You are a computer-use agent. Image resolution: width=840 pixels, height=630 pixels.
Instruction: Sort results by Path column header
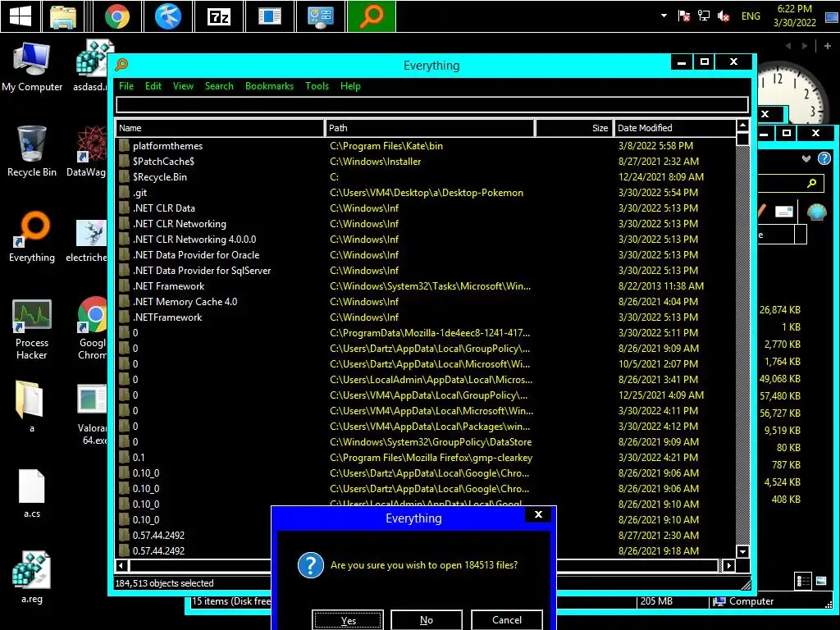(430, 128)
